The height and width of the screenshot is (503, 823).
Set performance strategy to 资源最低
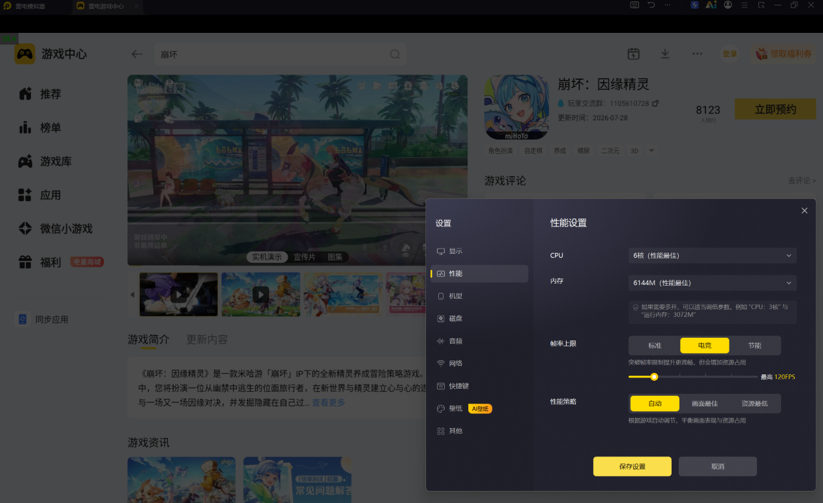(754, 403)
